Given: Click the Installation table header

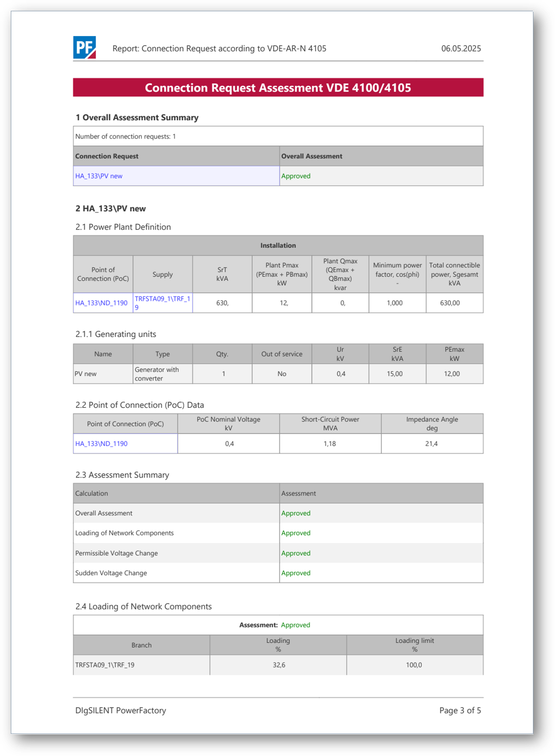Looking at the screenshot, I should [277, 245].
